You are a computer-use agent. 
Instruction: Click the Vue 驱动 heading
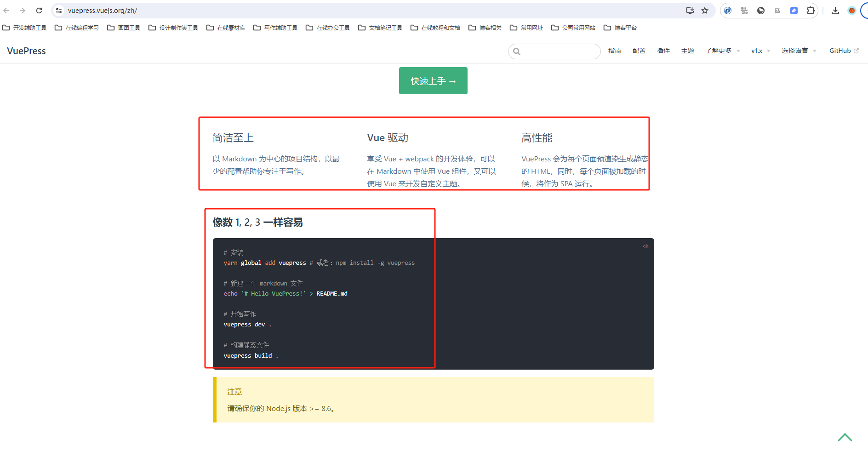tap(388, 138)
